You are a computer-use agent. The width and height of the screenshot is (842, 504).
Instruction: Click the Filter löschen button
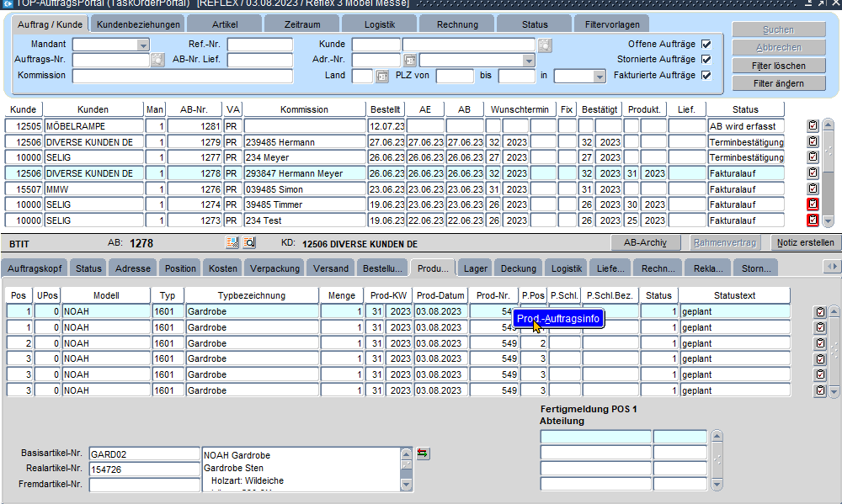[x=778, y=66]
